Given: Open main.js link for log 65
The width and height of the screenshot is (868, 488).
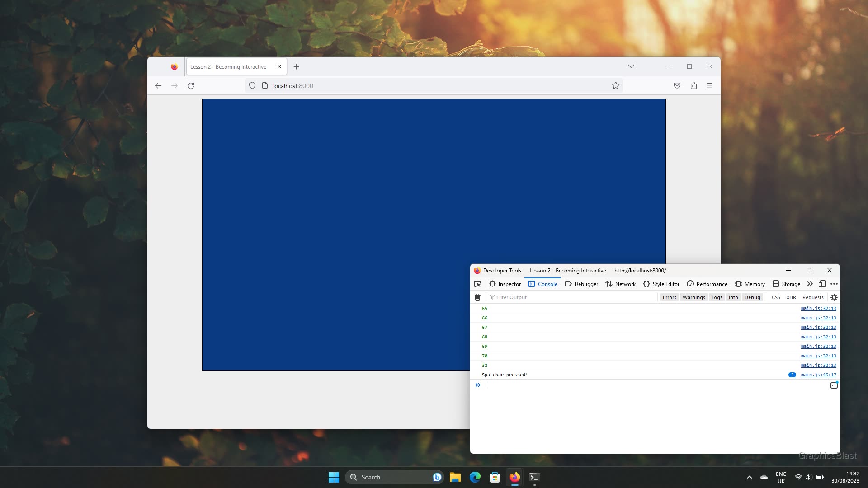Looking at the screenshot, I should click(x=818, y=309).
